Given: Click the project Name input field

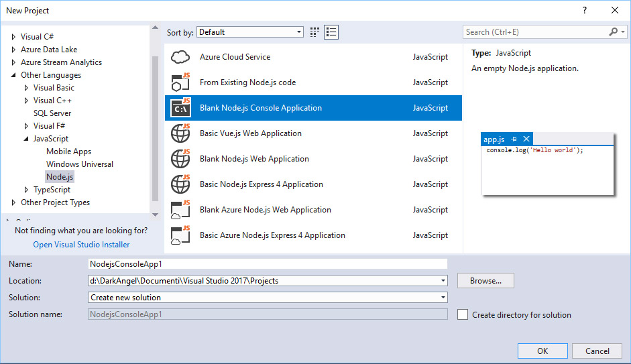Looking at the screenshot, I should pos(268,264).
